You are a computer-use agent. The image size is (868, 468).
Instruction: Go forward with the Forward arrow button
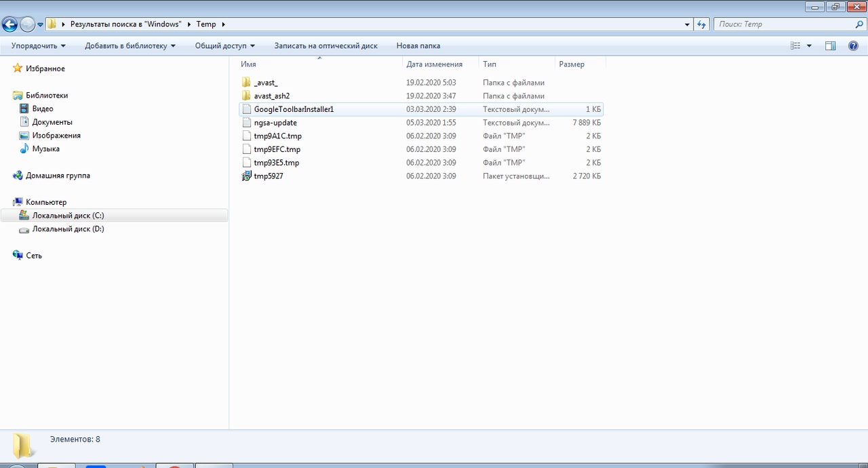(27, 24)
